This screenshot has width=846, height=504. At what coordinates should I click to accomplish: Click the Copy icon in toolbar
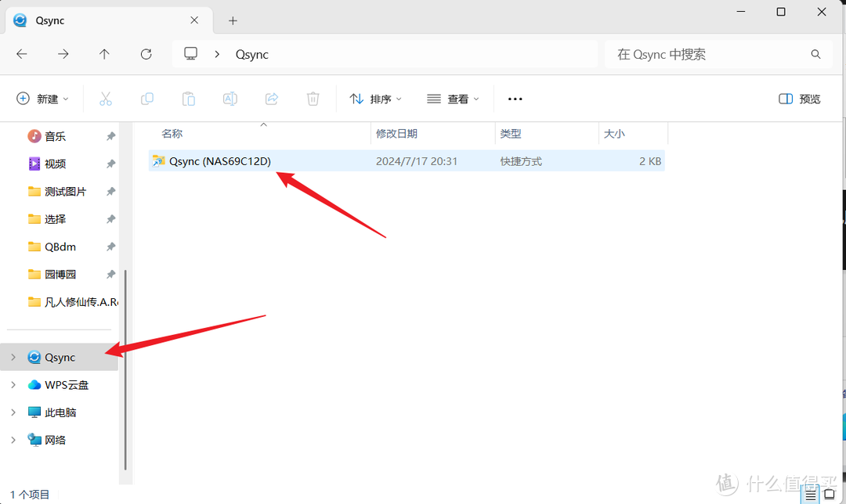click(x=146, y=99)
